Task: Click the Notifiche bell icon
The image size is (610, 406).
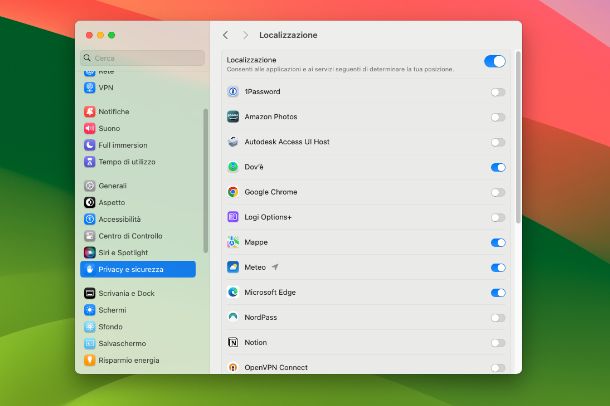Action: (89, 112)
